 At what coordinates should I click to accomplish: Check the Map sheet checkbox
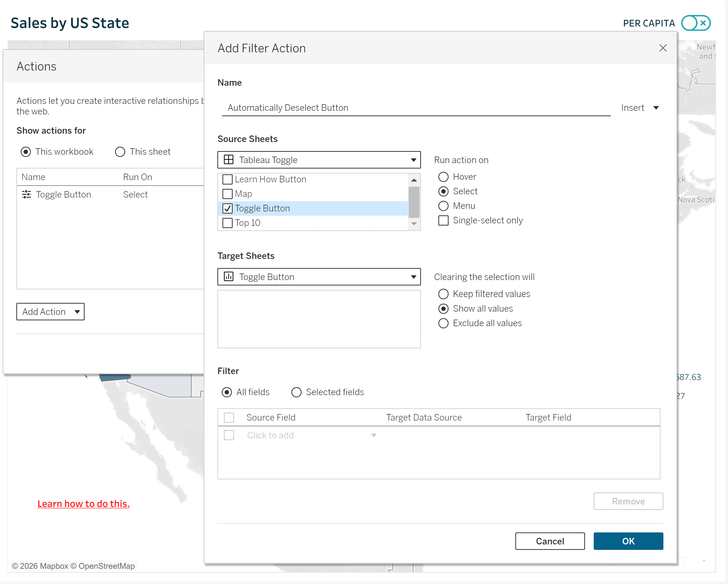(228, 194)
